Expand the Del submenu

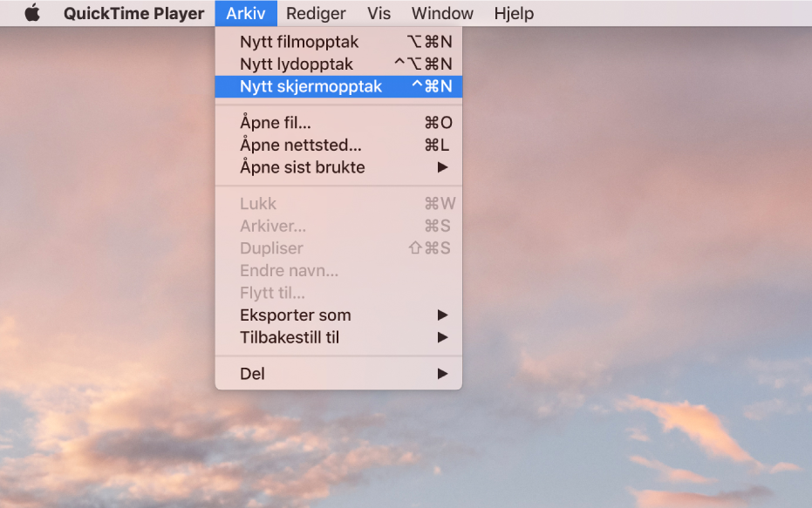tap(338, 374)
